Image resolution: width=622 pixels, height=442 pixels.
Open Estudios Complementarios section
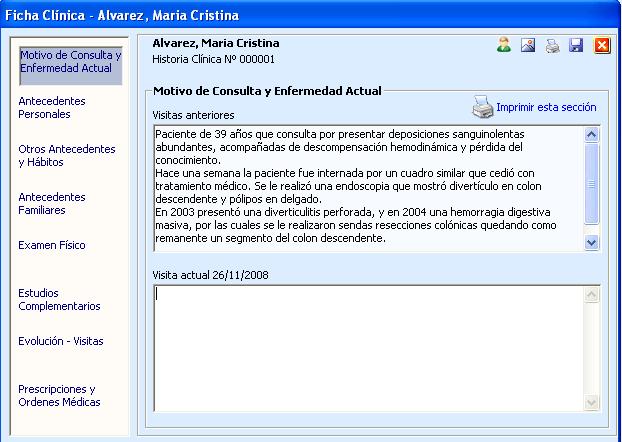[x=59, y=300]
